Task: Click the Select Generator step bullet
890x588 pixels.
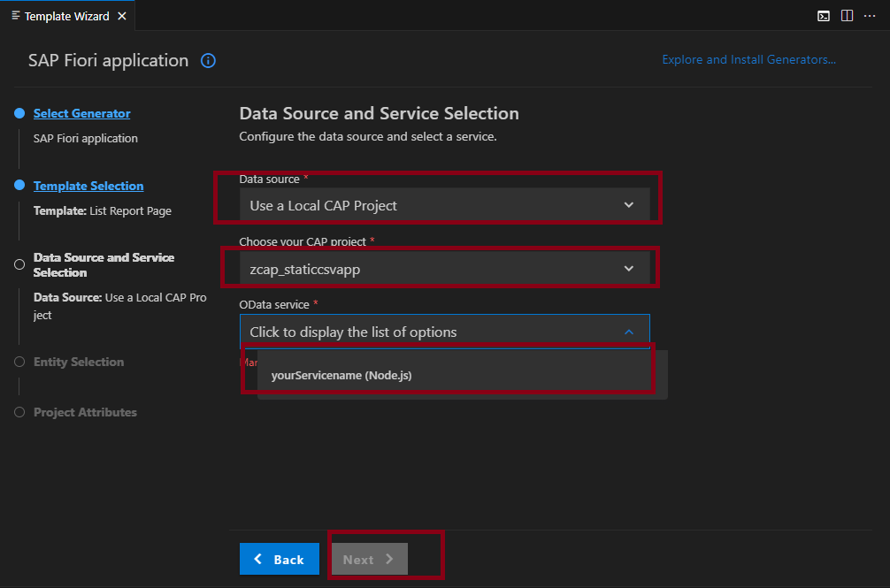Action: coord(19,113)
